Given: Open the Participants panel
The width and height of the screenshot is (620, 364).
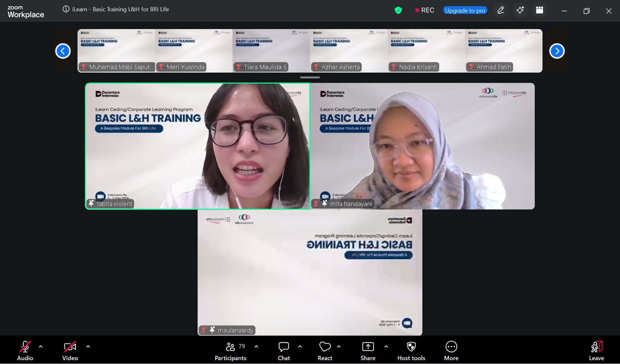Looking at the screenshot, I should [x=231, y=351].
